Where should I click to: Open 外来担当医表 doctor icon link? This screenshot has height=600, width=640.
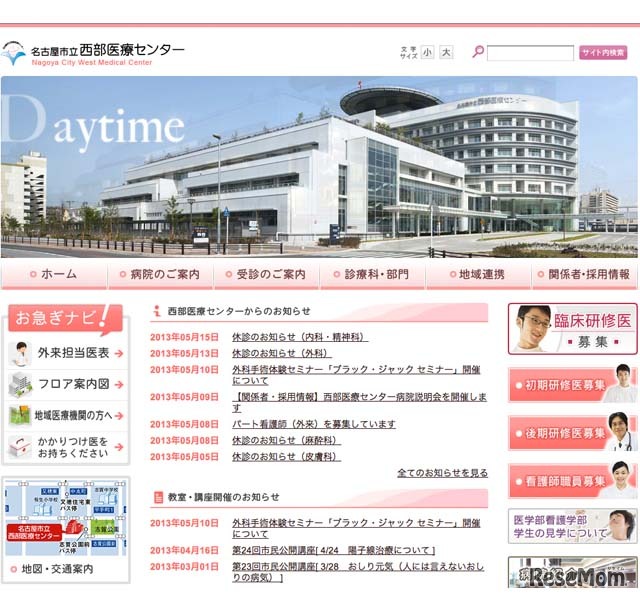click(x=20, y=353)
